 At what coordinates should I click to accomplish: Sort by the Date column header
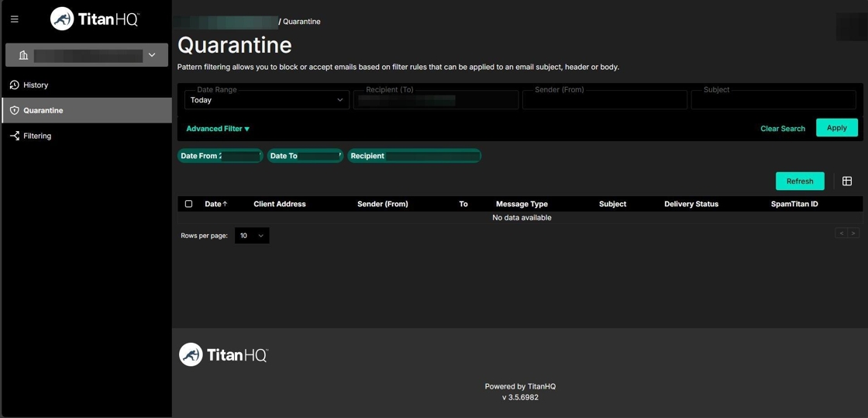[x=214, y=204]
